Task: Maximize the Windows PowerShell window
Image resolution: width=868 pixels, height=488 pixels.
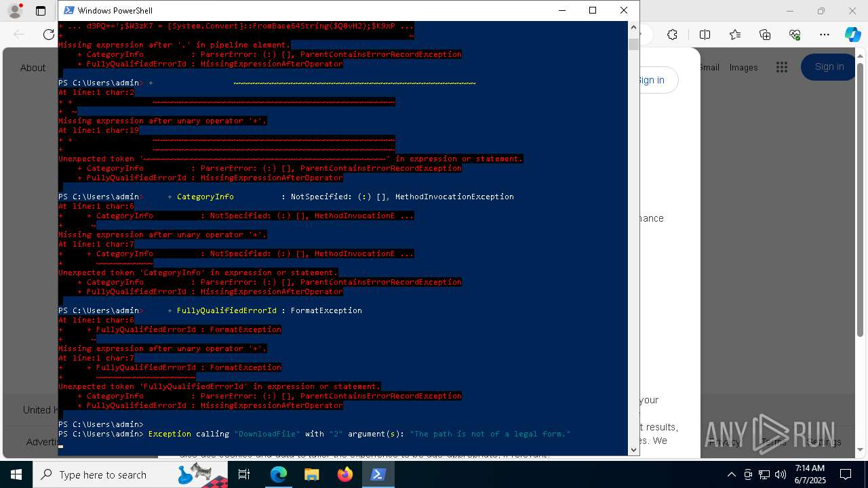Action: point(593,10)
